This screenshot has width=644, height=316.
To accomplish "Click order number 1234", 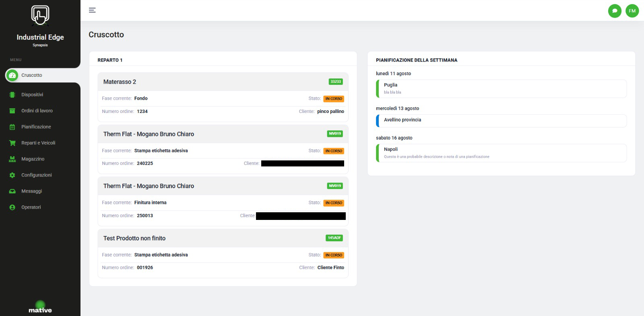I will coord(142,111).
